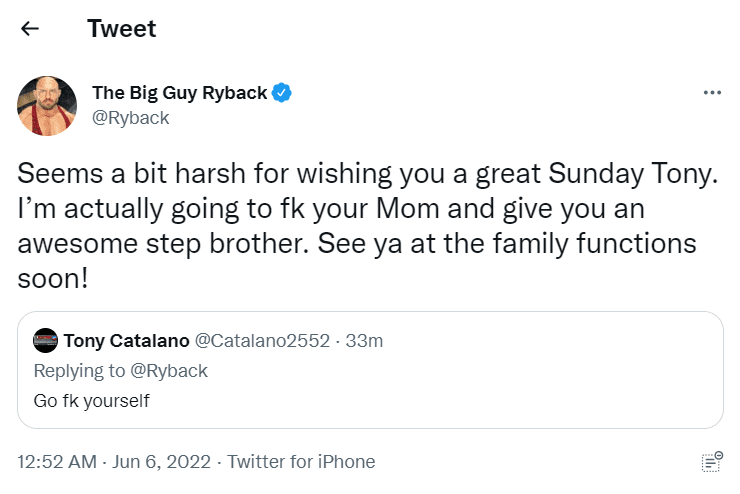Open The Big Guy Ryback display name
The width and height of the screenshot is (740, 494).
coord(179,93)
